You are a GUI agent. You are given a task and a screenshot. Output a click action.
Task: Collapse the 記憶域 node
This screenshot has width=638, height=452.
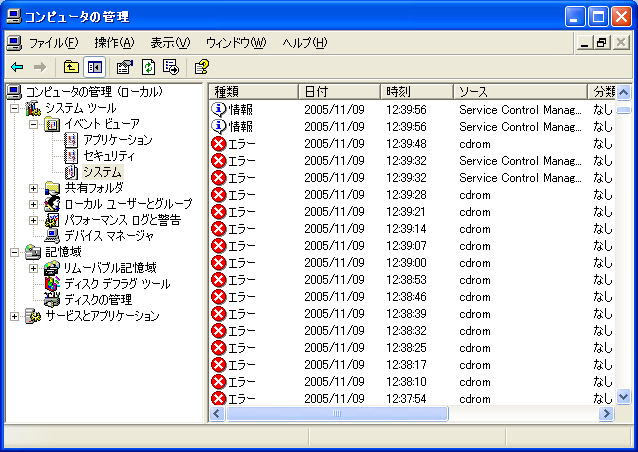[x=14, y=252]
